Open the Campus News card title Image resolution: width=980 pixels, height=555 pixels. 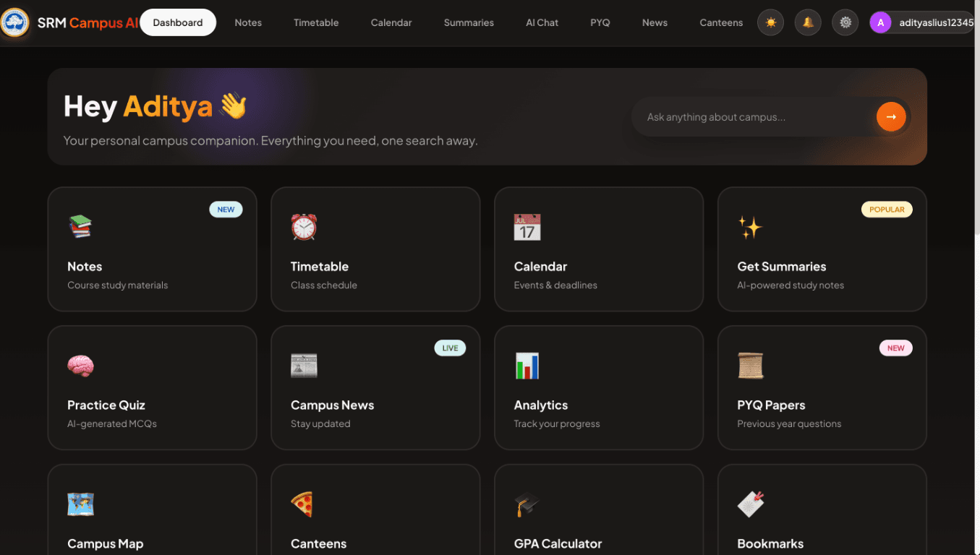[x=333, y=405]
